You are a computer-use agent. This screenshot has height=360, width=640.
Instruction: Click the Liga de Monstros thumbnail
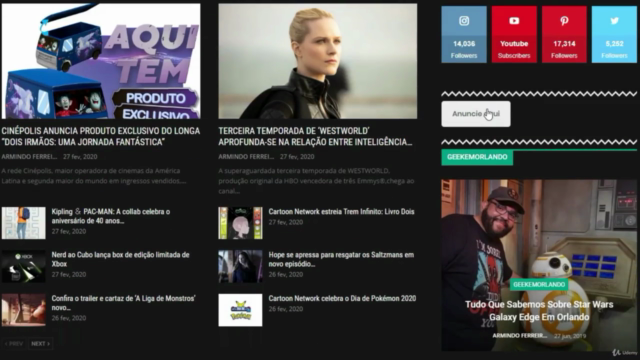click(x=24, y=310)
